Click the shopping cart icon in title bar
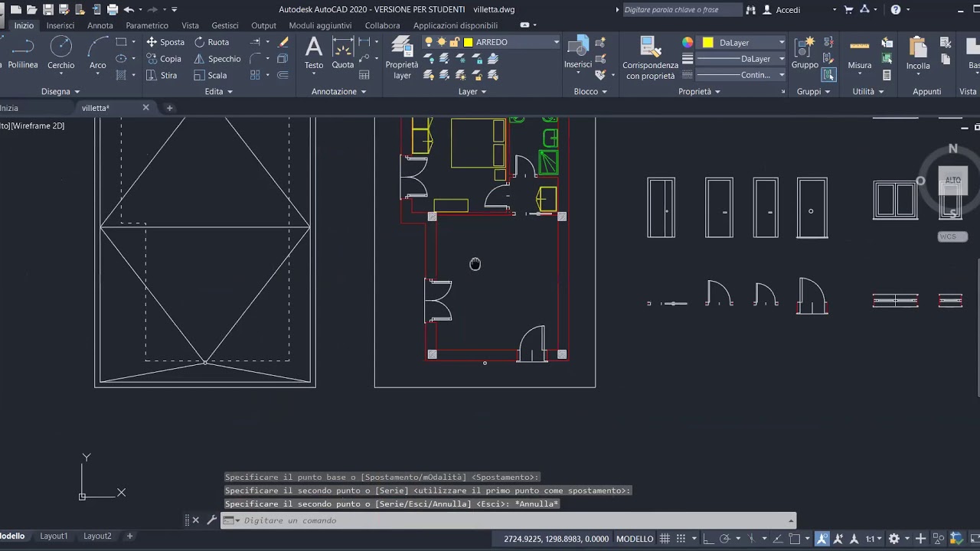The height and width of the screenshot is (551, 980). (848, 10)
